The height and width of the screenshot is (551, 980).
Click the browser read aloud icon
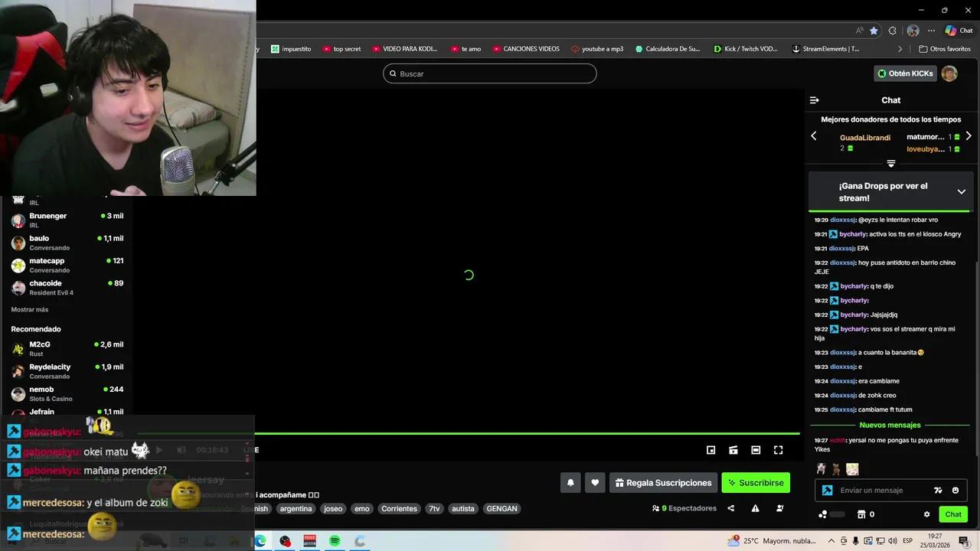pos(858,31)
